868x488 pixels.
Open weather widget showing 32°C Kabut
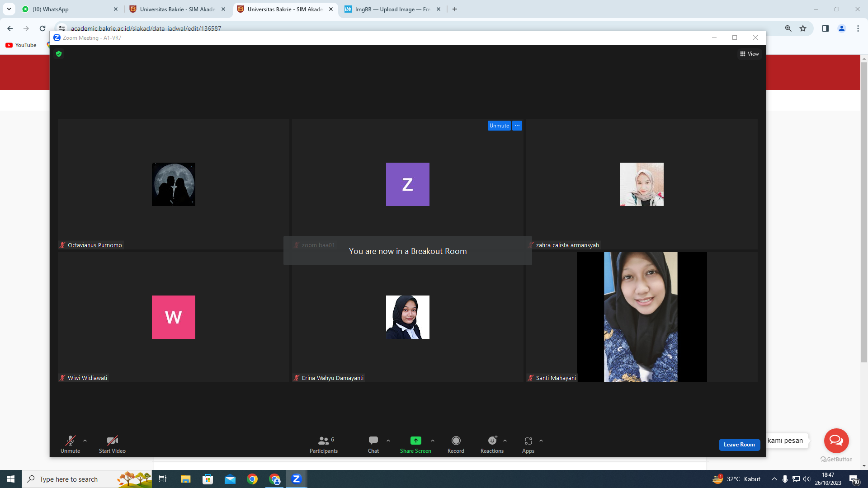[x=736, y=479]
